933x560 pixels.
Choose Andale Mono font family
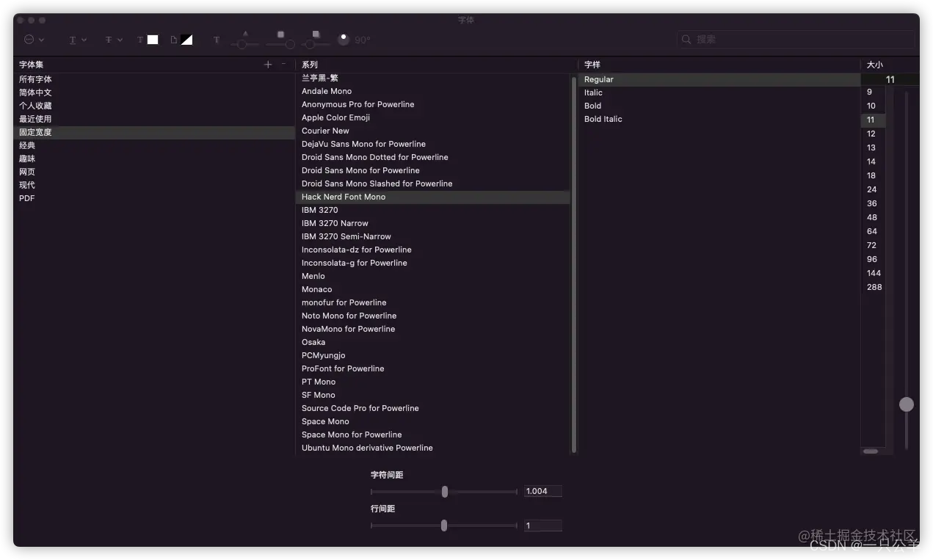coord(433,91)
